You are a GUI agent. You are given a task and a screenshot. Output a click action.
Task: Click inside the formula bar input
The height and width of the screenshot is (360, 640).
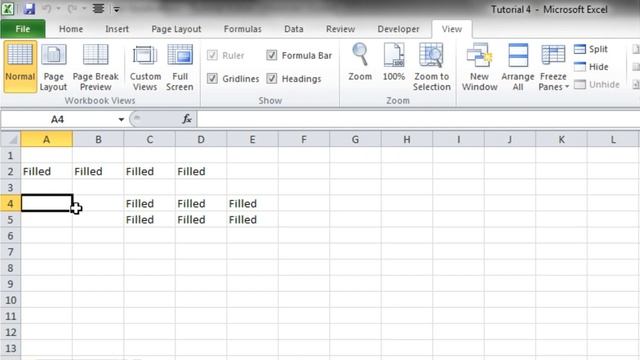click(418, 119)
